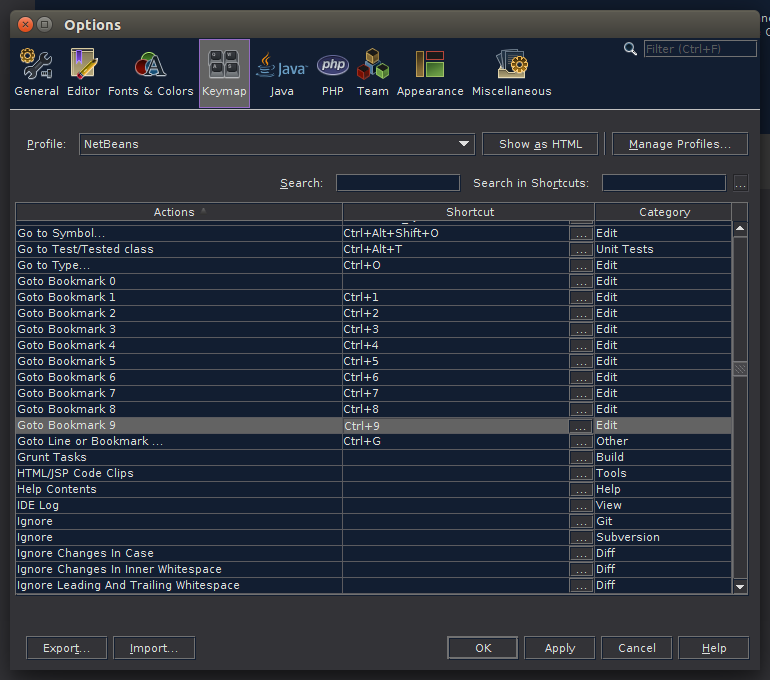Open shortcut editor for HTML/JSP Code Clips

[581, 474]
